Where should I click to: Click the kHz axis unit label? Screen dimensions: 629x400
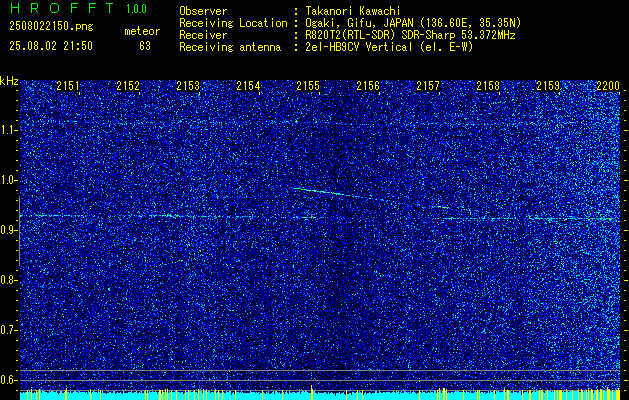tap(9, 81)
